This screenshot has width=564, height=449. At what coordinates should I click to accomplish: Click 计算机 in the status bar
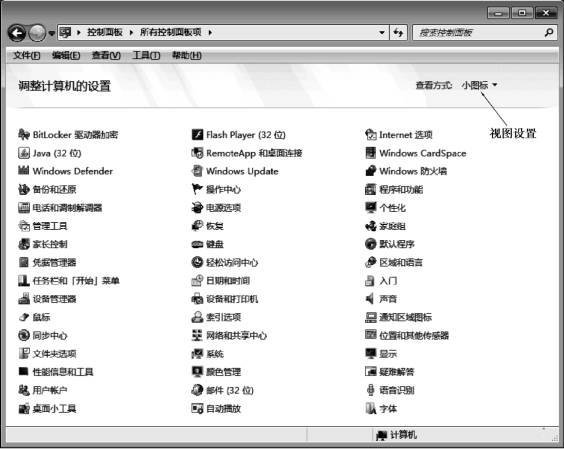click(403, 435)
